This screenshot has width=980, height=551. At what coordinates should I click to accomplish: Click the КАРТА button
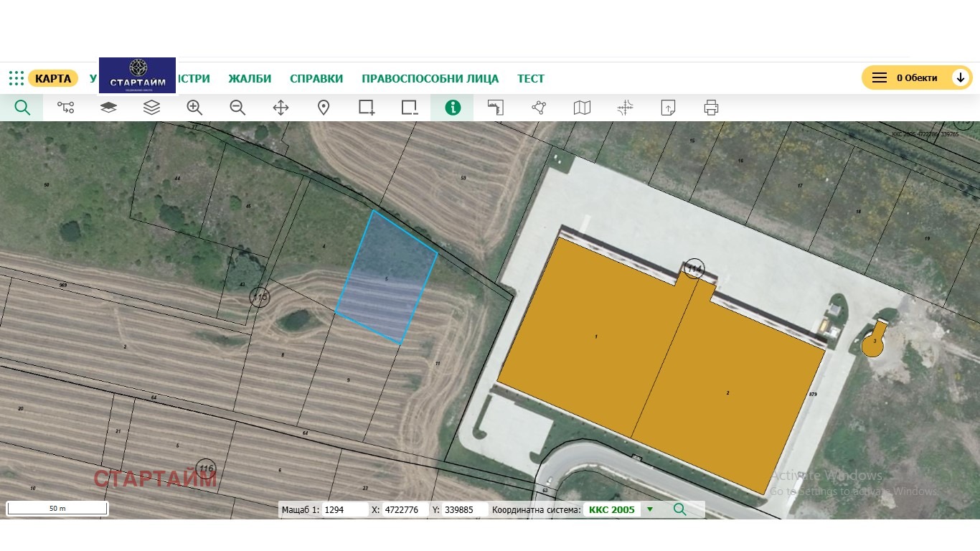pyautogui.click(x=53, y=78)
